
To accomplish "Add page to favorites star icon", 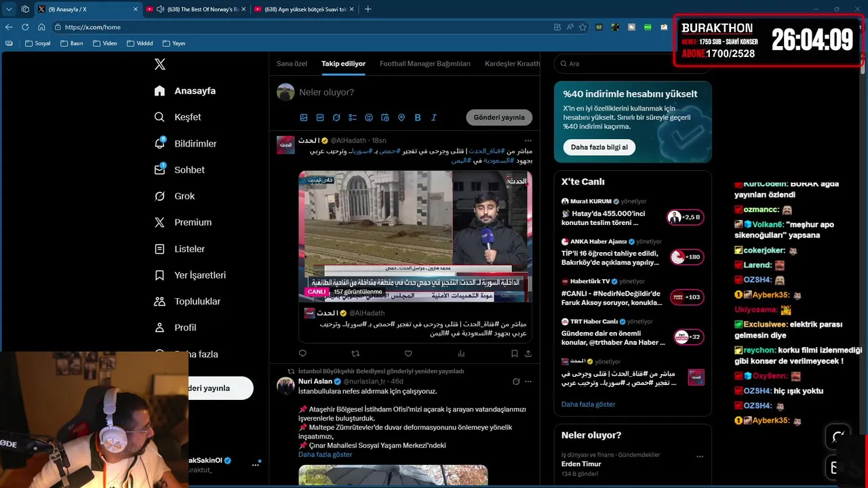I will point(583,27).
